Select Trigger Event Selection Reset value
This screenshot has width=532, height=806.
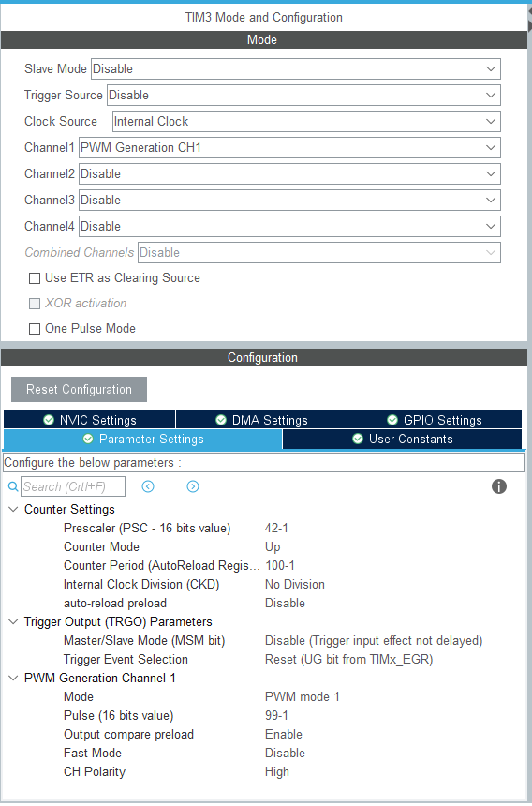348,660
